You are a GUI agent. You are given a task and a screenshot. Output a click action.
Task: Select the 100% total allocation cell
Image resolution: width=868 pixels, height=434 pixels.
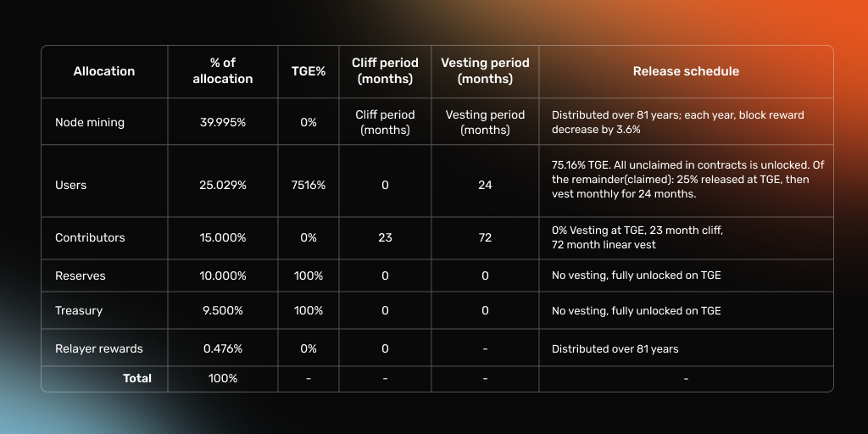(x=222, y=378)
